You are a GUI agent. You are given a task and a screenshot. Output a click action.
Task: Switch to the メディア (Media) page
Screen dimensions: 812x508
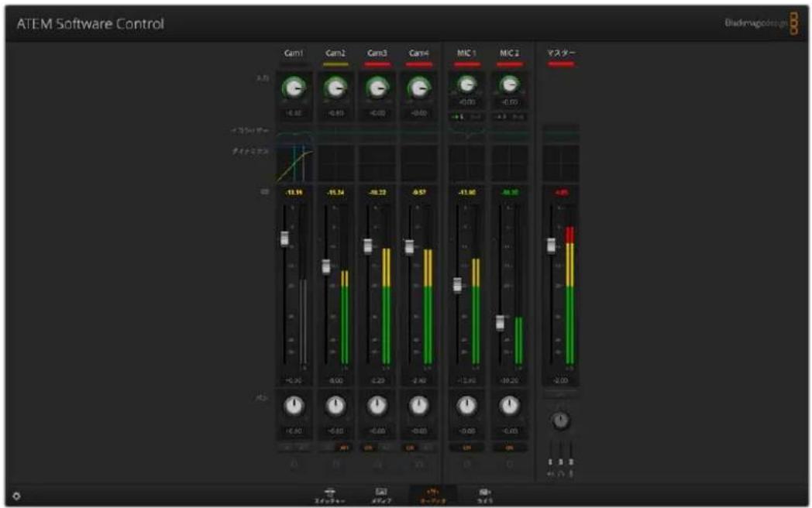coord(381,496)
